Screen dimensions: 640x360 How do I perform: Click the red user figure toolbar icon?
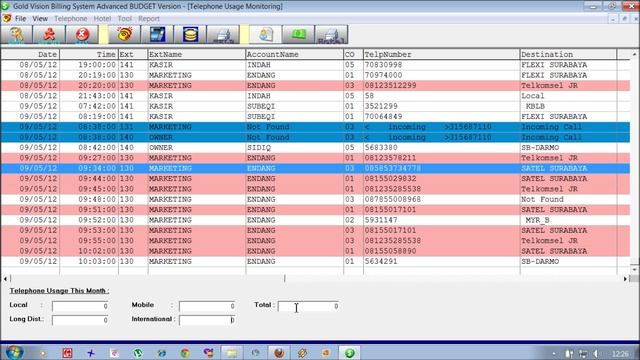pyautogui.click(x=49, y=35)
